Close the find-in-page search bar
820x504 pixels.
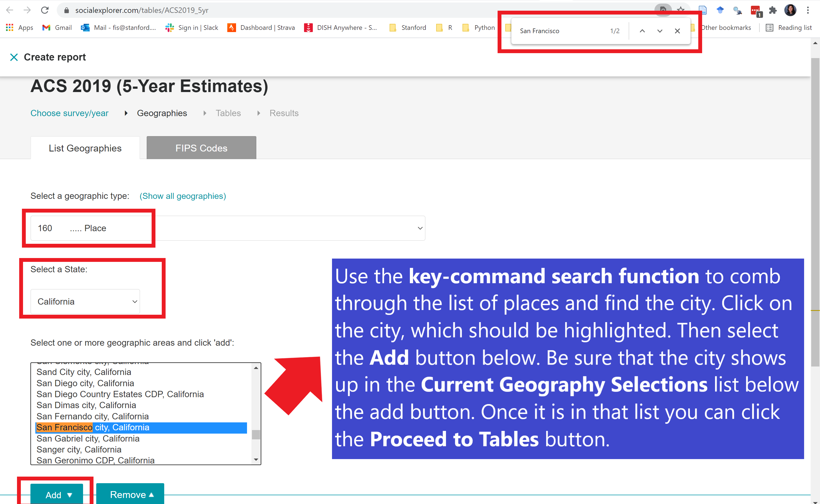click(x=677, y=31)
